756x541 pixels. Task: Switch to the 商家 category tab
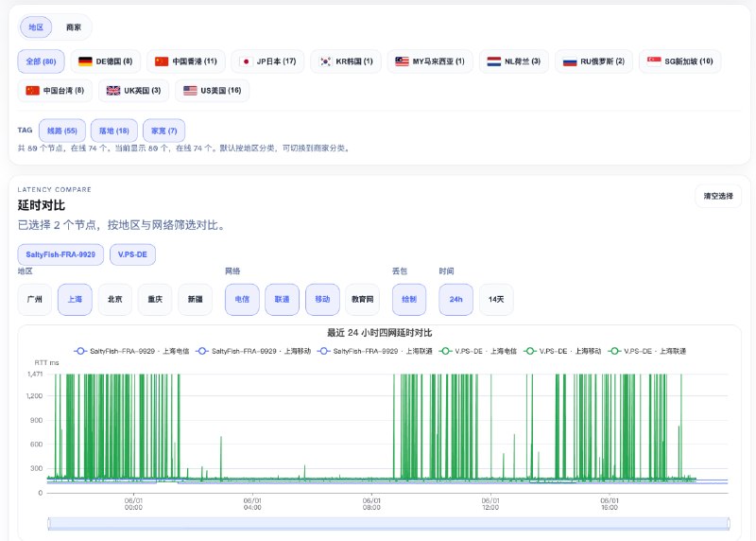tap(74, 27)
